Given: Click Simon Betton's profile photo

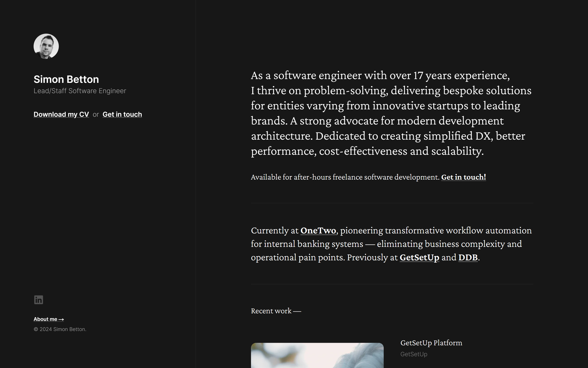Looking at the screenshot, I should click(46, 46).
